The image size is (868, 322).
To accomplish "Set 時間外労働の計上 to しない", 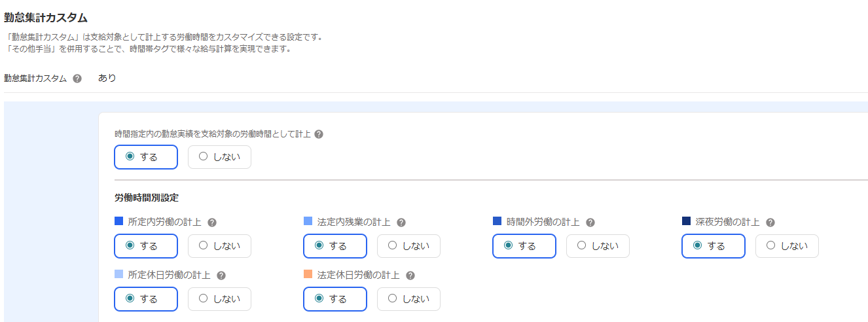I will [x=598, y=246].
